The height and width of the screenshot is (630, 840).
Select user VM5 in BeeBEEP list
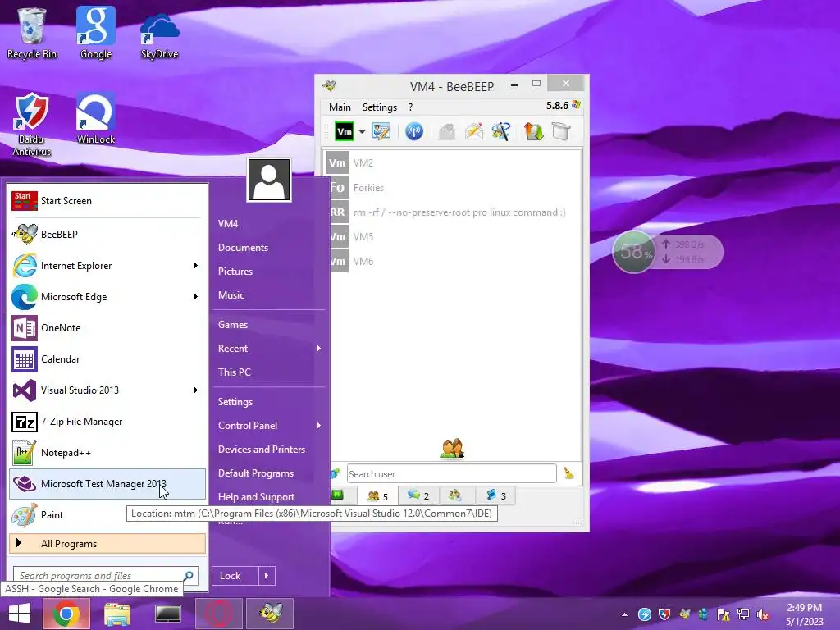click(453, 237)
